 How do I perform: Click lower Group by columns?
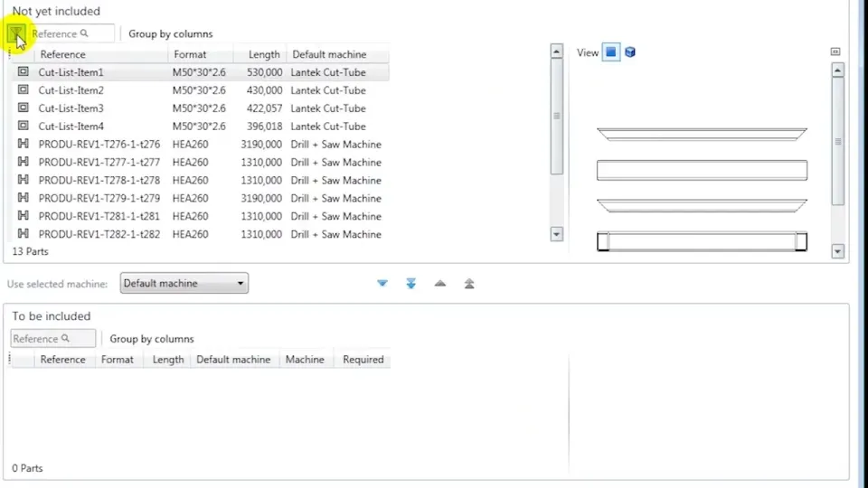[152, 339]
